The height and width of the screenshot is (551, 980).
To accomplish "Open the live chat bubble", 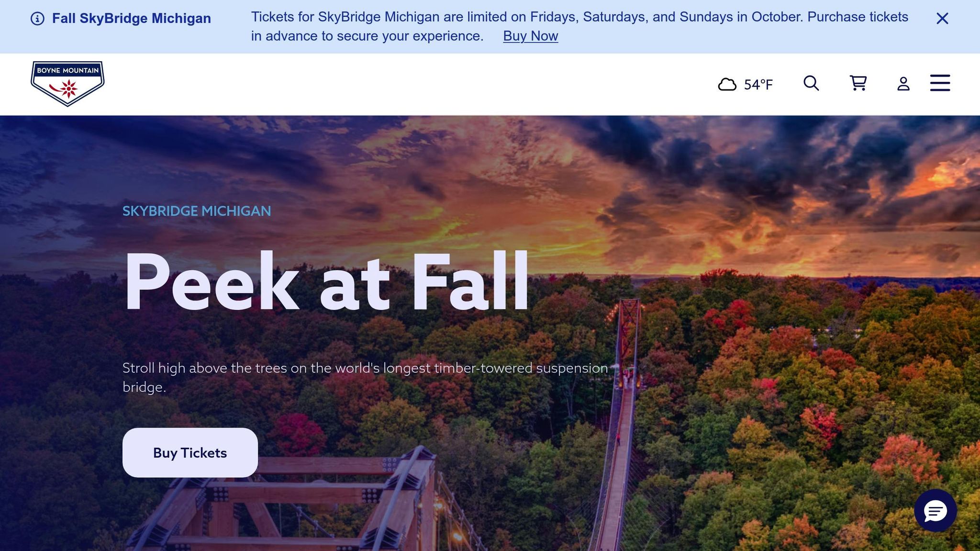I will 935,511.
